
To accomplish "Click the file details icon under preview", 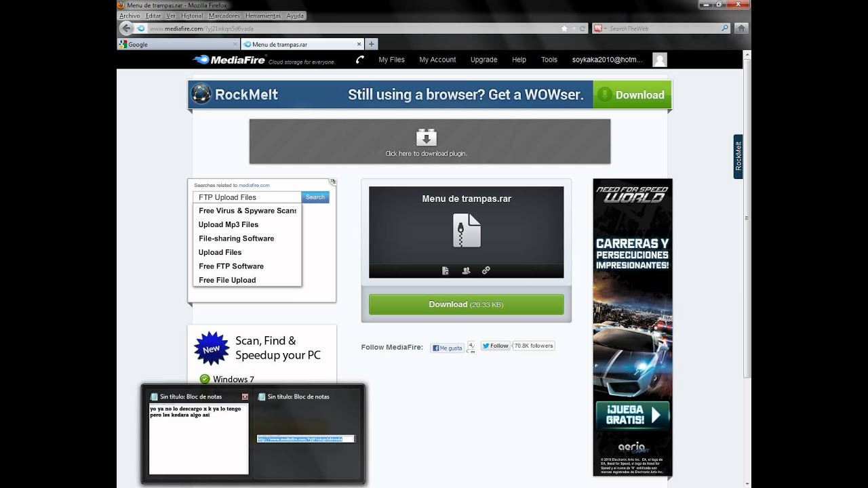I will [446, 270].
